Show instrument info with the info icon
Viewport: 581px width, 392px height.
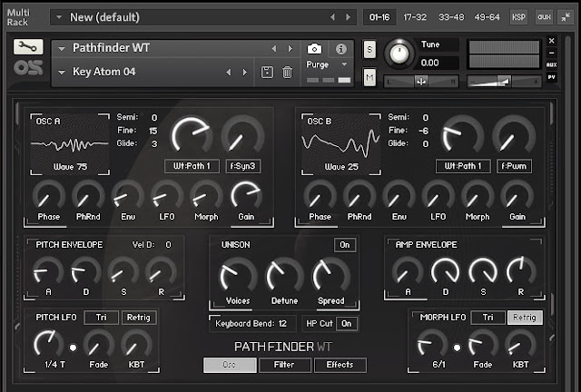pyautogui.click(x=341, y=48)
